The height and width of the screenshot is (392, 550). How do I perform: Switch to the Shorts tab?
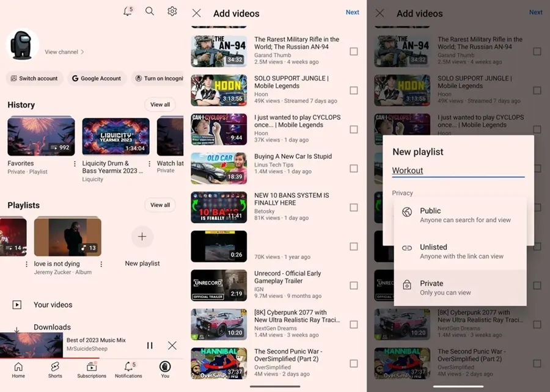pos(55,370)
